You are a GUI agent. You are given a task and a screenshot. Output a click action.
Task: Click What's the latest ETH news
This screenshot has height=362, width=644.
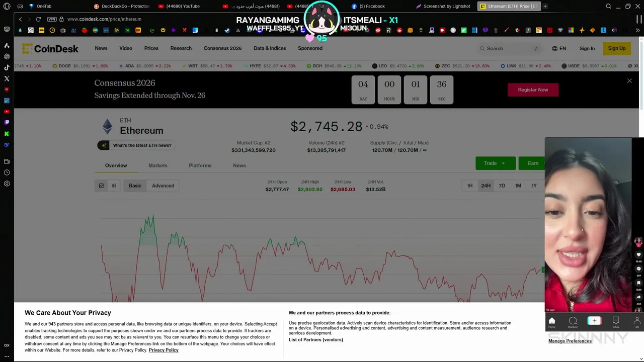pyautogui.click(x=136, y=145)
